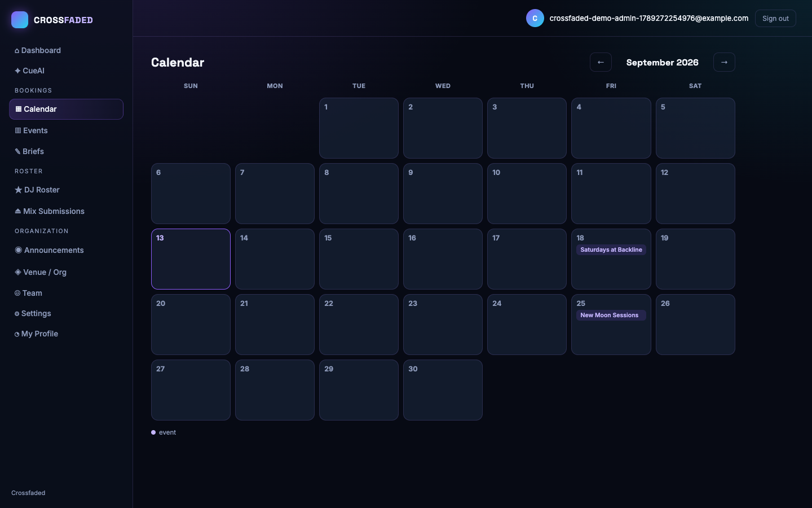Click the day 7 calendar cell
Image resolution: width=812 pixels, height=508 pixels.
pyautogui.click(x=275, y=194)
